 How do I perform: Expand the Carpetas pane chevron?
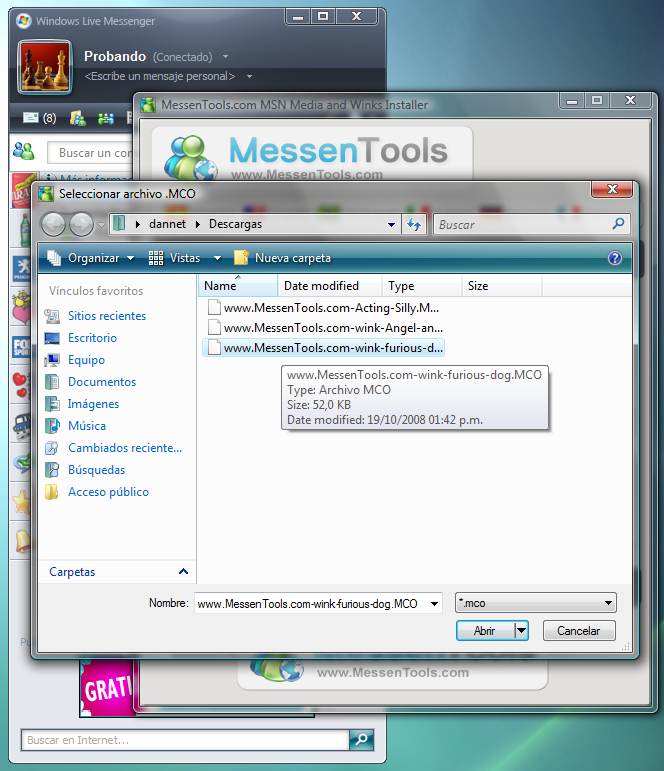[183, 571]
